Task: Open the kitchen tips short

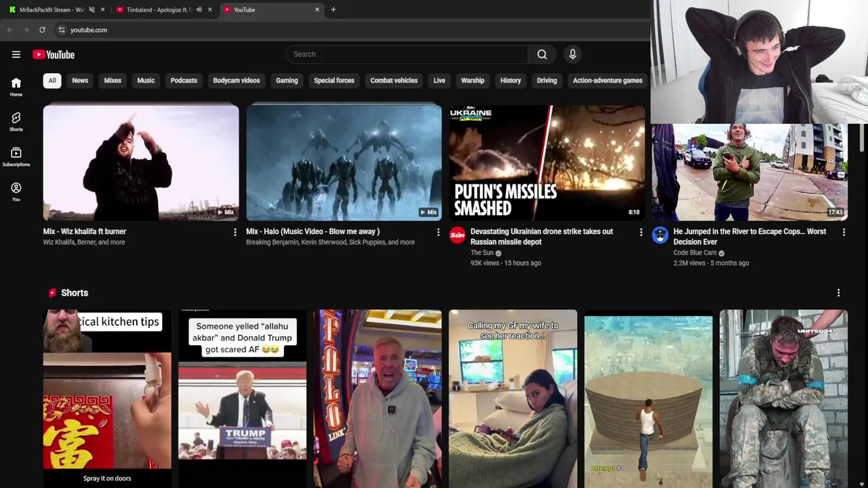Action: [107, 399]
